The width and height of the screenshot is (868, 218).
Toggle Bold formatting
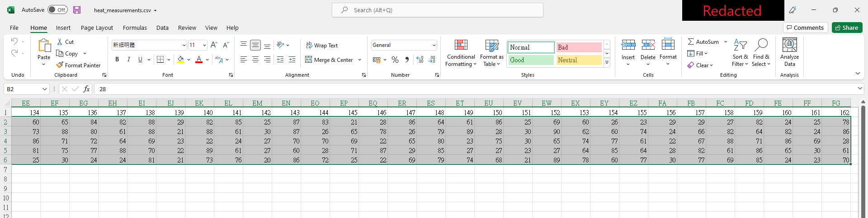coord(117,59)
